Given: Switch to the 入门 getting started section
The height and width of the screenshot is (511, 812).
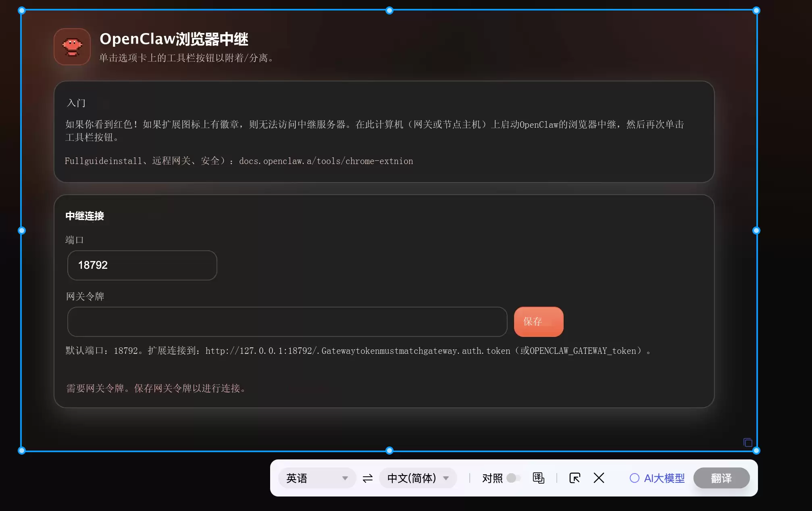Looking at the screenshot, I should (x=76, y=103).
